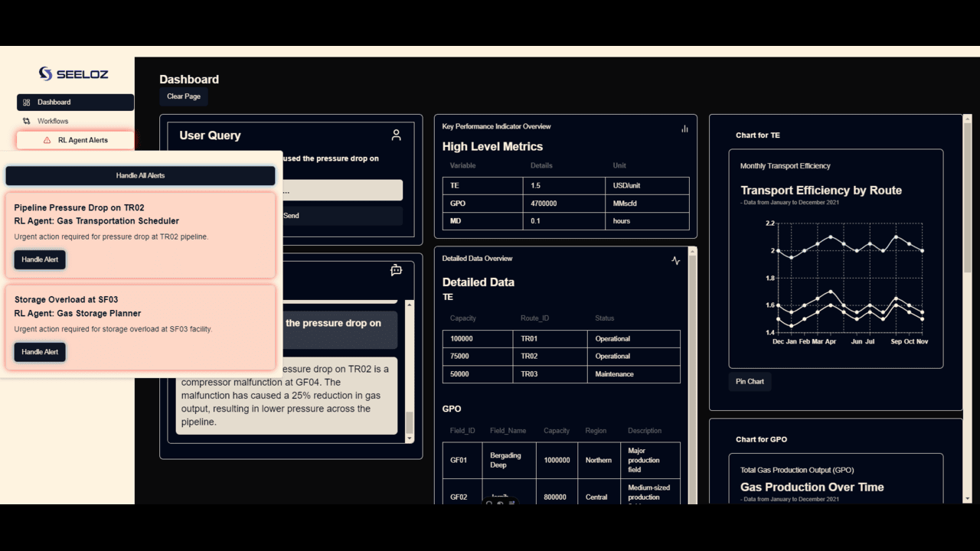Click the down arrow of the page scrollbar
This screenshot has height=551, width=980.
pos(967,498)
